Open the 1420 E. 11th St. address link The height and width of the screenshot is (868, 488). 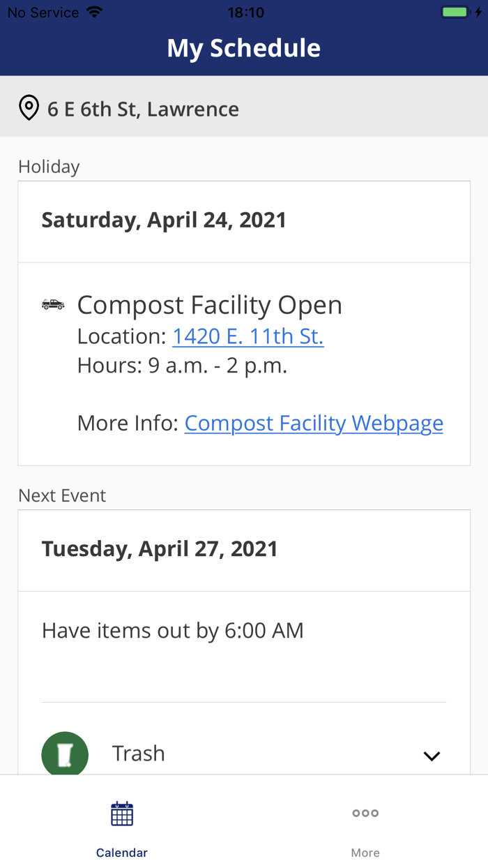[x=248, y=336]
